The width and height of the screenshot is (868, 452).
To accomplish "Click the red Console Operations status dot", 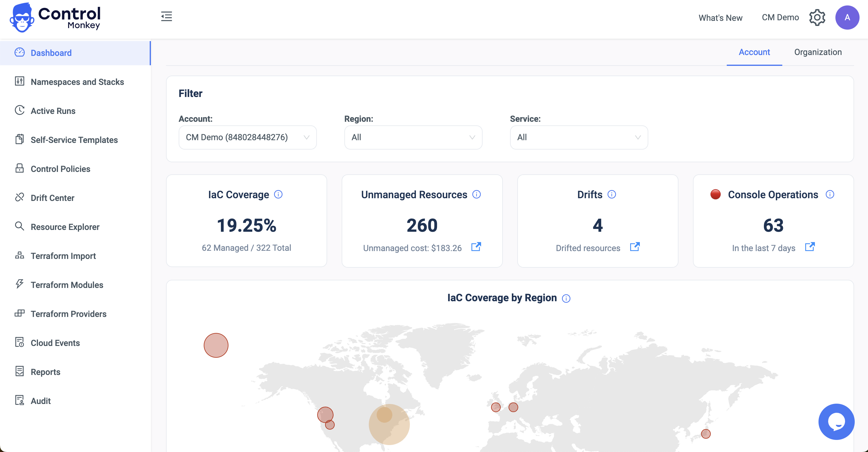I will tap(715, 194).
